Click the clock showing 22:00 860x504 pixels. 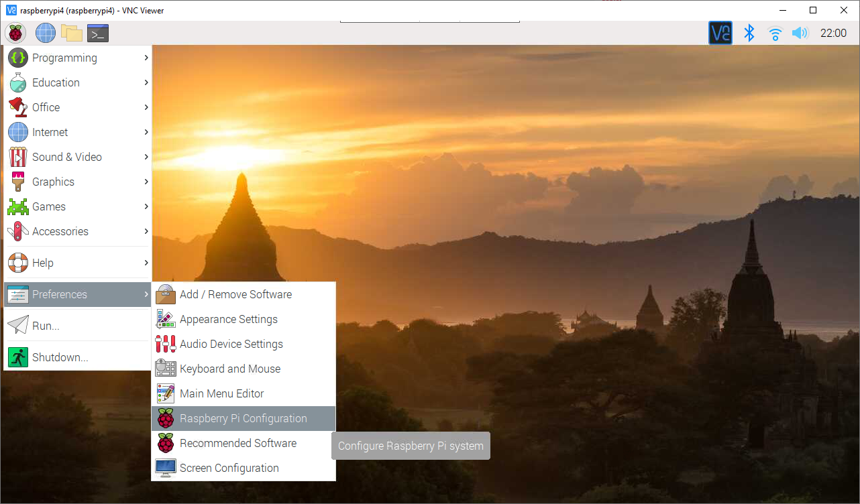pos(834,32)
